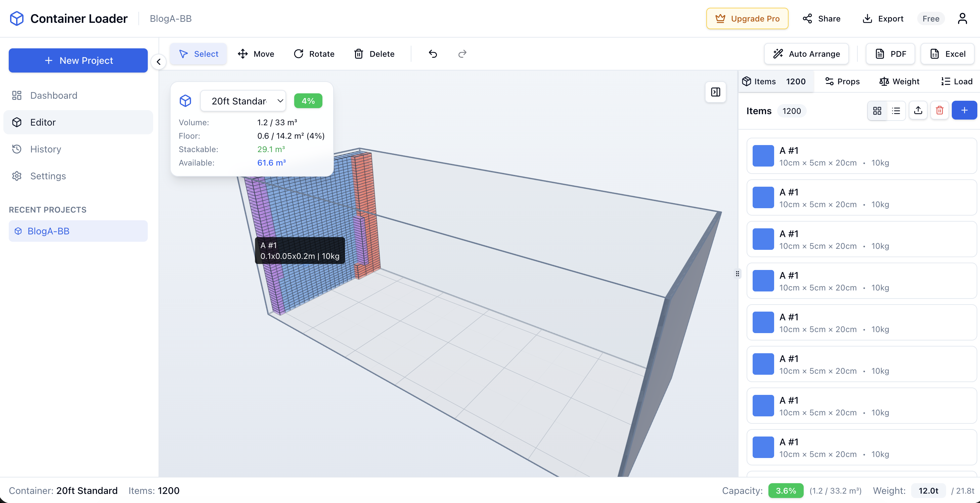Select the Move tool

pyautogui.click(x=256, y=54)
